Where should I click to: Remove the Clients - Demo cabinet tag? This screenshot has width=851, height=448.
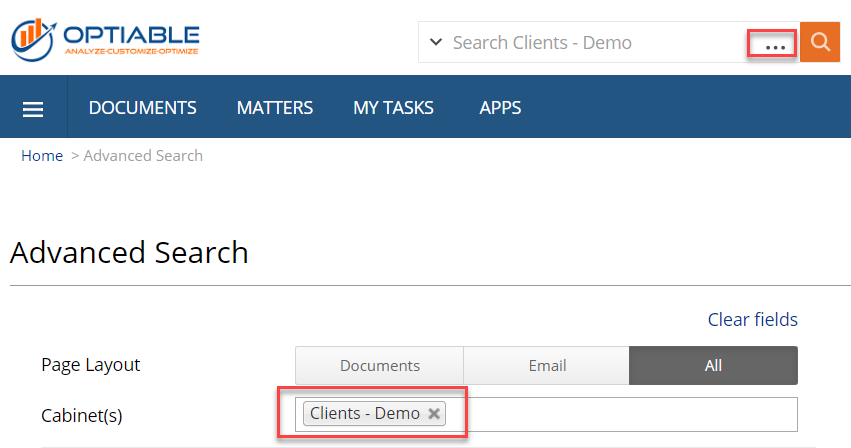(434, 414)
